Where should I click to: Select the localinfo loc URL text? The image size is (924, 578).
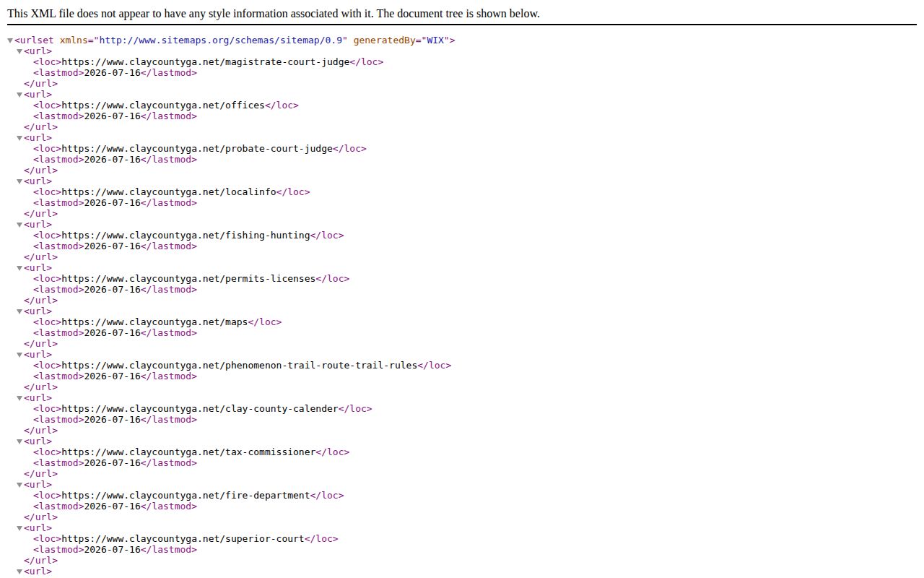coord(169,192)
